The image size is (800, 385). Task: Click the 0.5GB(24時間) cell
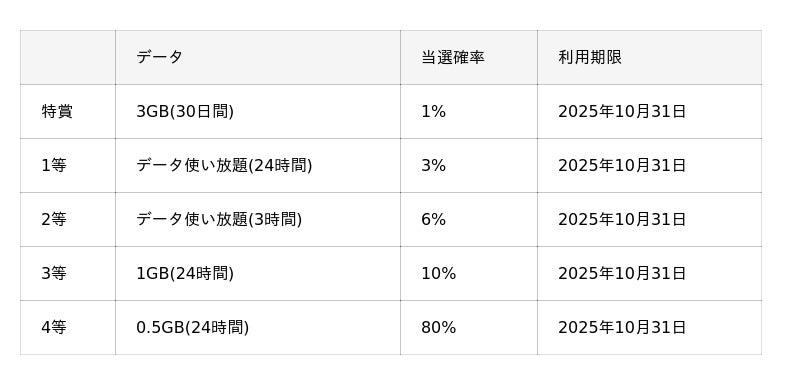click(192, 327)
